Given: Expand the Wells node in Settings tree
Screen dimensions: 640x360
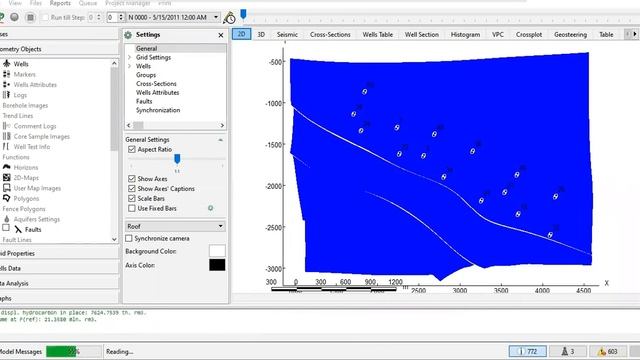Looking at the screenshot, I should pos(130,66).
